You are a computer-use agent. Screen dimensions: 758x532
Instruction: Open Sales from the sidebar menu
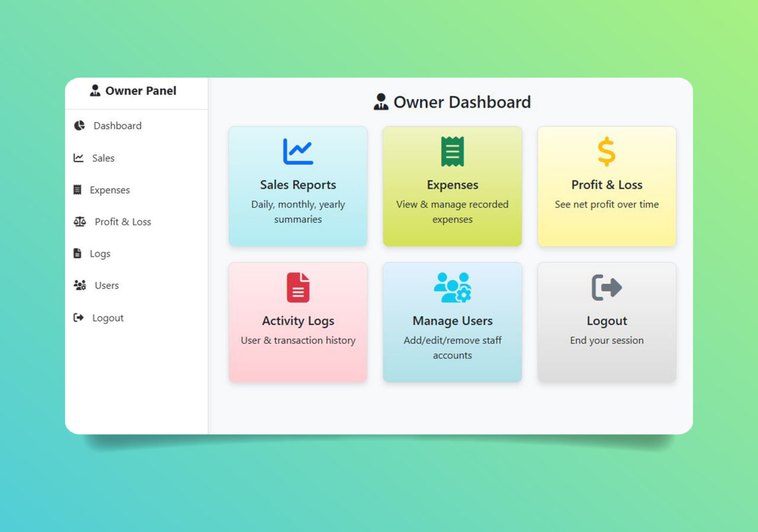click(102, 157)
